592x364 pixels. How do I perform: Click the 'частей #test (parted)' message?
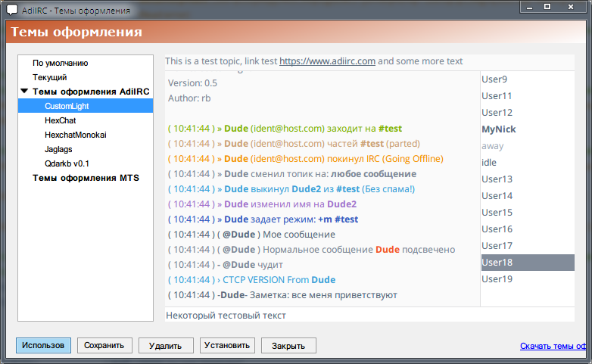click(x=294, y=144)
